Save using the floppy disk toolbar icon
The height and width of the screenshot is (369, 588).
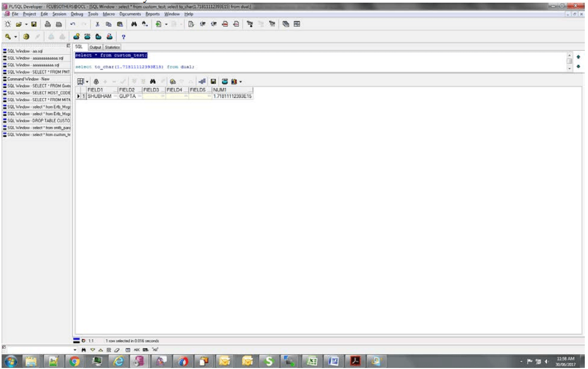click(34, 24)
